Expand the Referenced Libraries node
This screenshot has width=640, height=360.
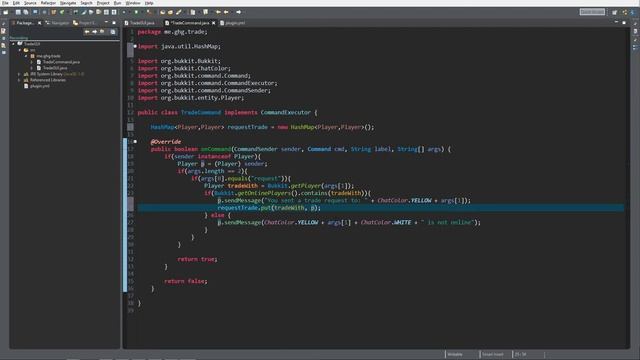pos(20,80)
